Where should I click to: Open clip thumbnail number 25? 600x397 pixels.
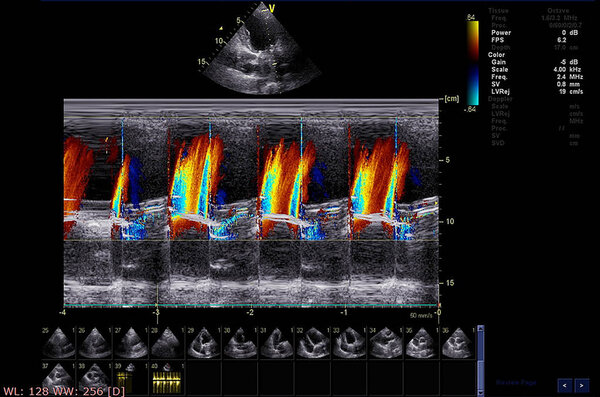tap(59, 343)
